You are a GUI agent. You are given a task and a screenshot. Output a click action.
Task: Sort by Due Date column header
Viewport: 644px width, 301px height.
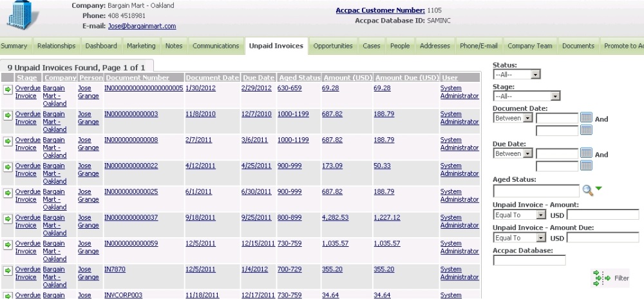(258, 77)
